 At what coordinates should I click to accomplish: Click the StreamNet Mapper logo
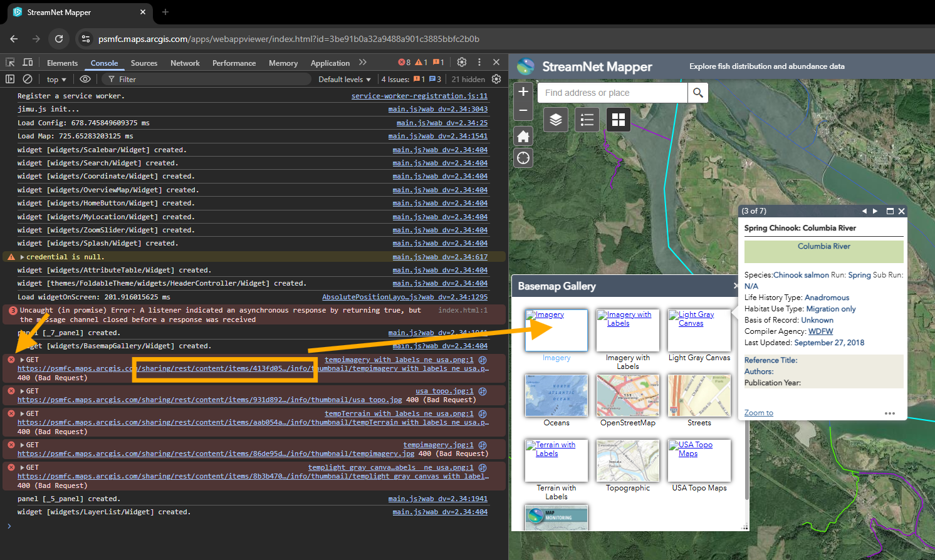coord(526,66)
